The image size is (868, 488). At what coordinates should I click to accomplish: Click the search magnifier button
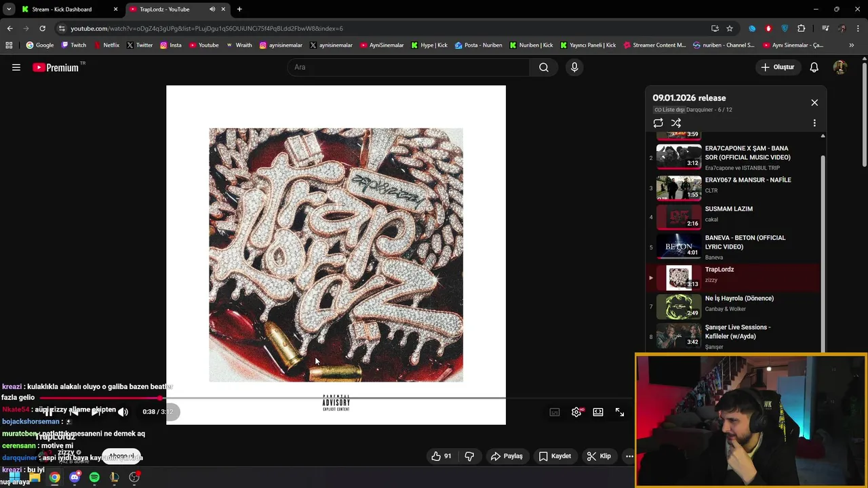(x=544, y=67)
